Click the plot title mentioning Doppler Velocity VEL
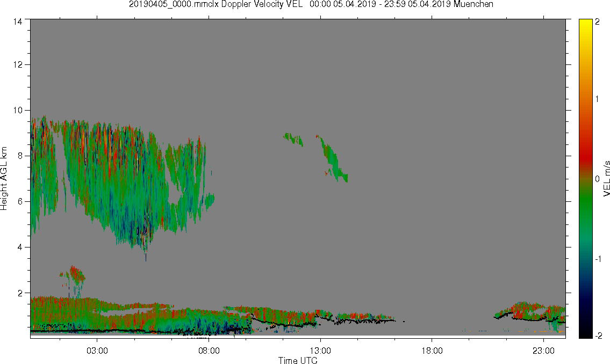 (x=311, y=4)
